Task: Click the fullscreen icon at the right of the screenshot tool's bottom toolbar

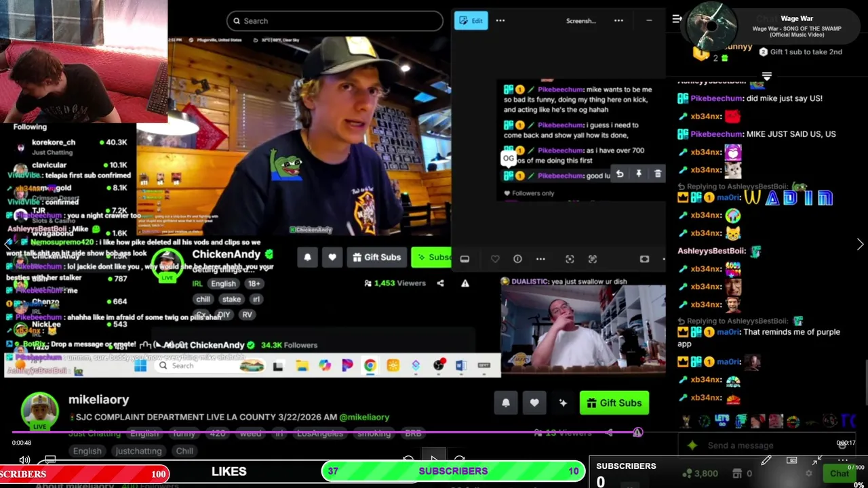Action: pos(644,259)
